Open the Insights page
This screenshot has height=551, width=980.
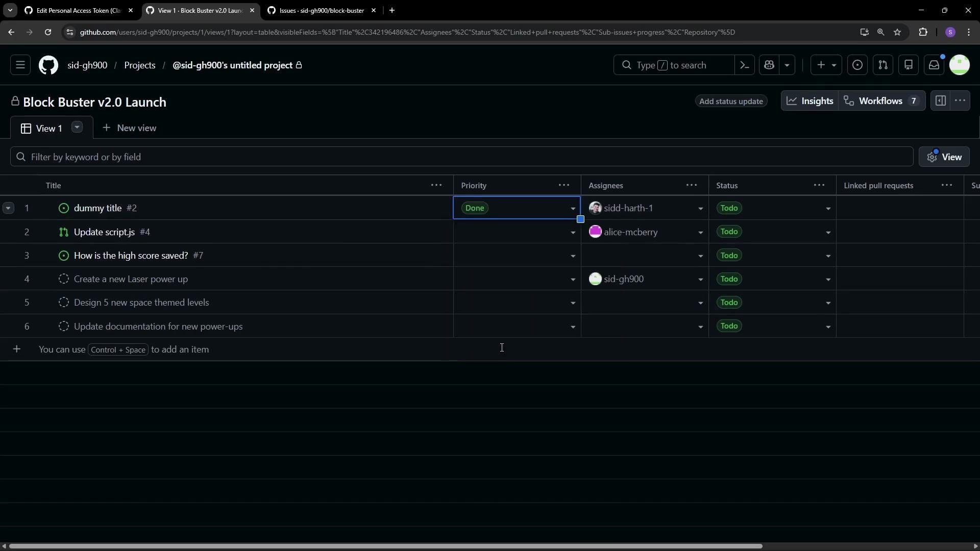click(810, 101)
